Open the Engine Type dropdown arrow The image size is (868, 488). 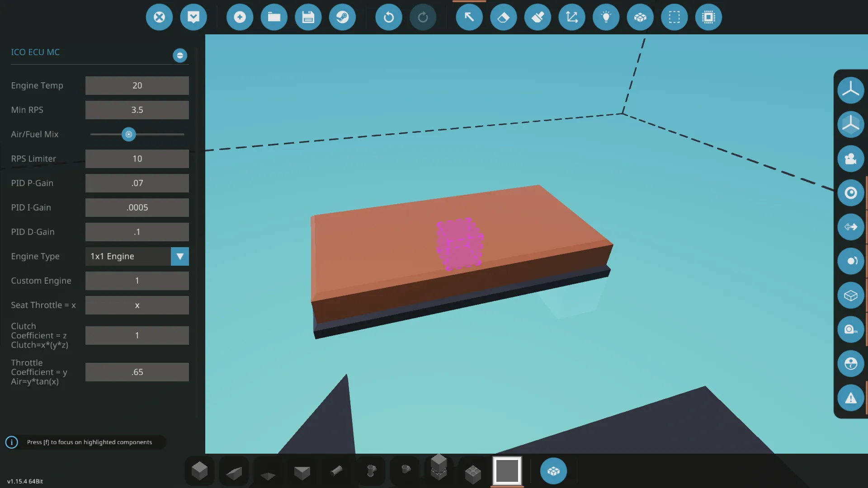click(x=180, y=256)
